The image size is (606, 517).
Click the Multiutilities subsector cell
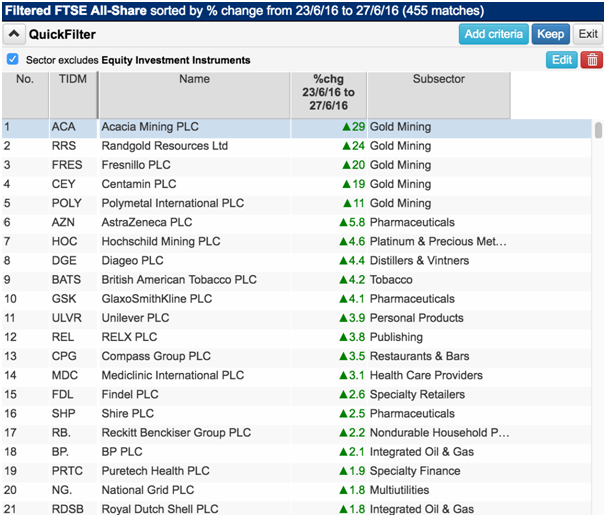pyautogui.click(x=399, y=490)
